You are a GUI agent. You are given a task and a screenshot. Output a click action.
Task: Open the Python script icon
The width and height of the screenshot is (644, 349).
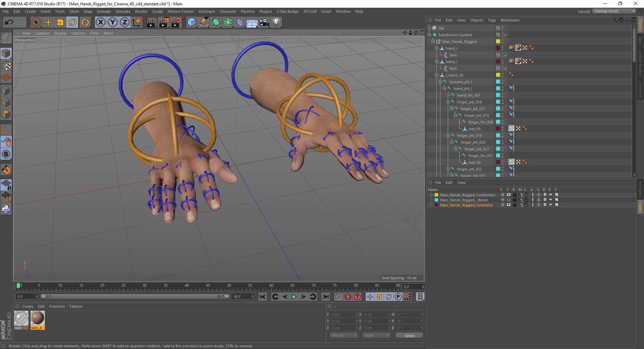pyautogui.click(x=6, y=209)
